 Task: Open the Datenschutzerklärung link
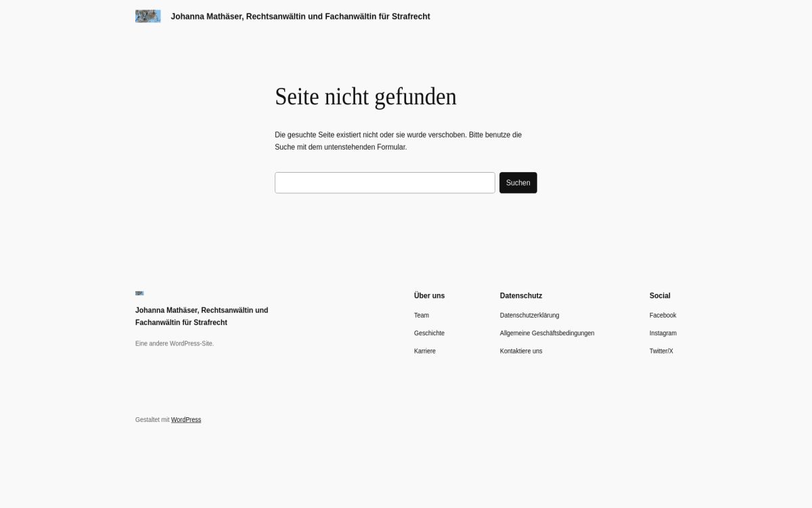pyautogui.click(x=529, y=316)
